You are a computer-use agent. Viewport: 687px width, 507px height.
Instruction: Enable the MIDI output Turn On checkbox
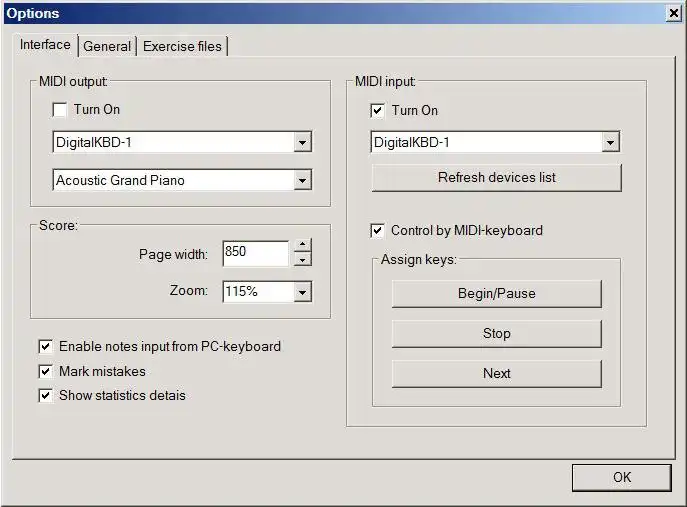click(x=59, y=110)
